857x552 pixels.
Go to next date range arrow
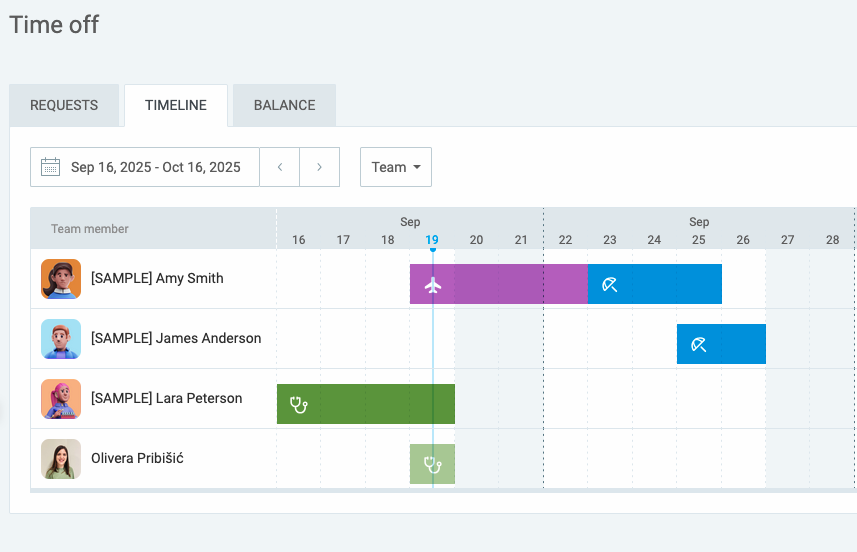pyautogui.click(x=320, y=167)
